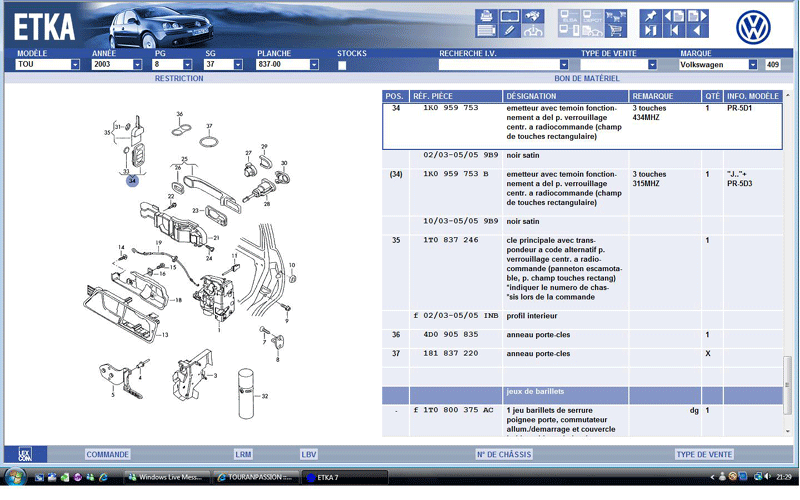
Task: Click the parts list scrollbar thumb
Action: tap(787, 385)
